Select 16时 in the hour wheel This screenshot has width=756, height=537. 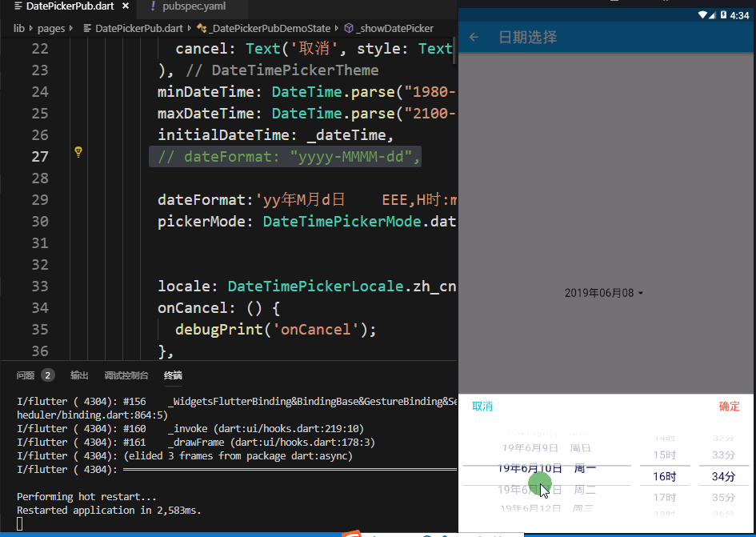[664, 477]
